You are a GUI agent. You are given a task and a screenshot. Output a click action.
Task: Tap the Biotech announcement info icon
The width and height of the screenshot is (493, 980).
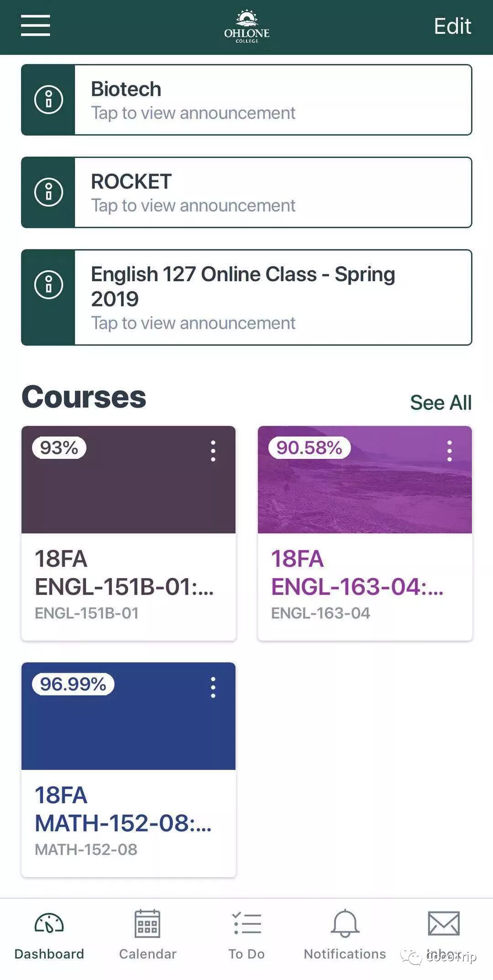pyautogui.click(x=48, y=100)
